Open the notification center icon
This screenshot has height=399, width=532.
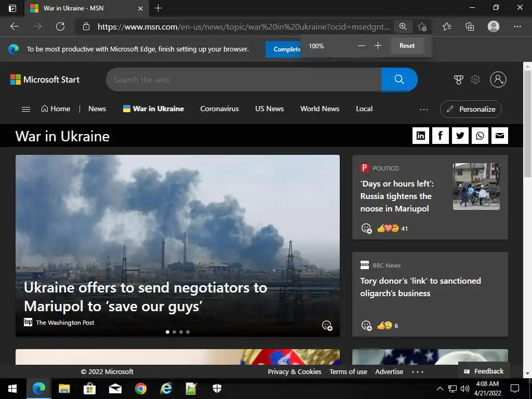click(x=515, y=389)
